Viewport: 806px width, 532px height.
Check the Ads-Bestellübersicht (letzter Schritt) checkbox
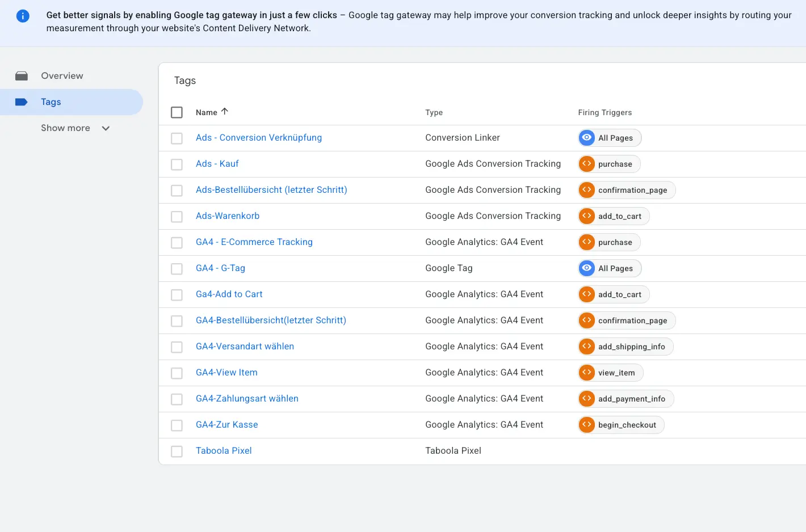pyautogui.click(x=177, y=191)
